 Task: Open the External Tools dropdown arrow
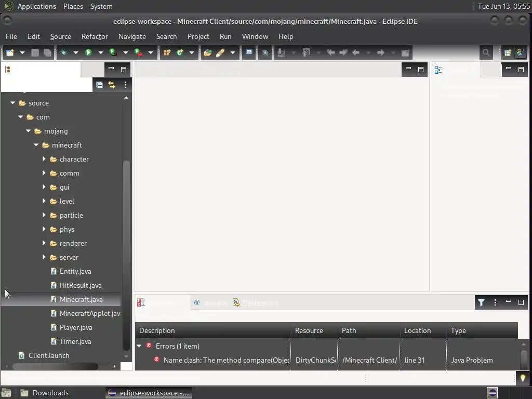point(151,52)
